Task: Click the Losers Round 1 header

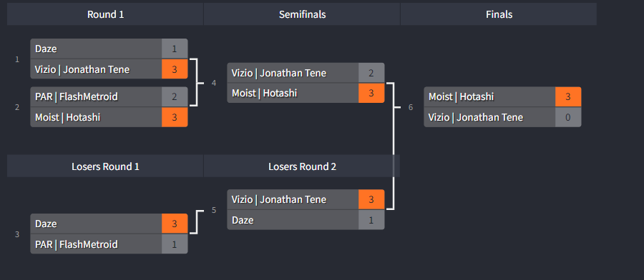Action: click(x=105, y=166)
